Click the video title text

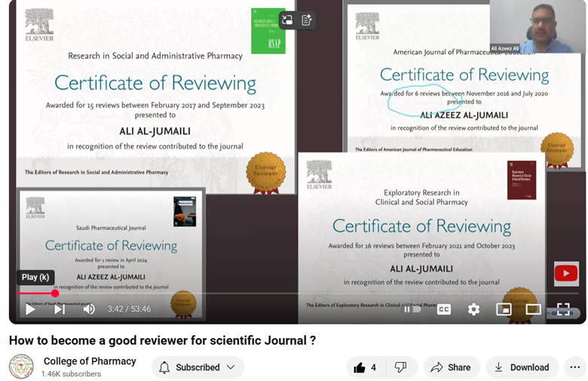pos(162,340)
